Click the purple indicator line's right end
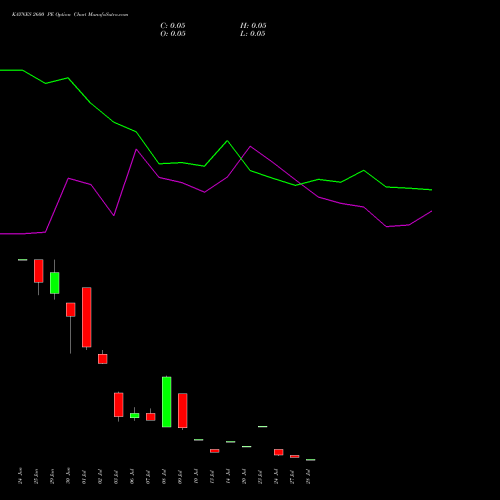 (x=431, y=211)
